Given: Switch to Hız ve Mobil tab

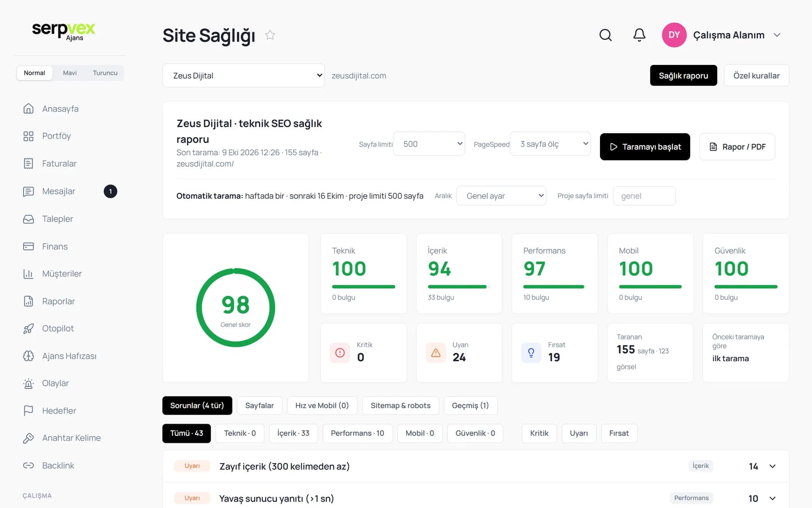Looking at the screenshot, I should [322, 405].
